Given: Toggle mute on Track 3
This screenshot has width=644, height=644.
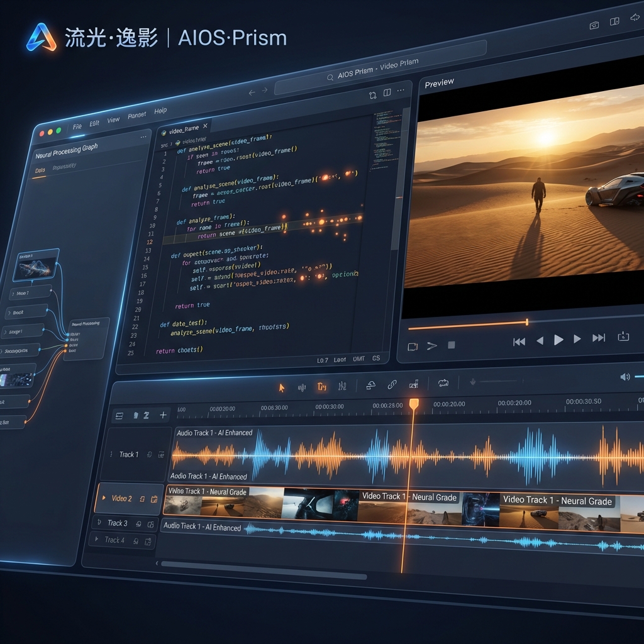Looking at the screenshot, I should click(139, 523).
